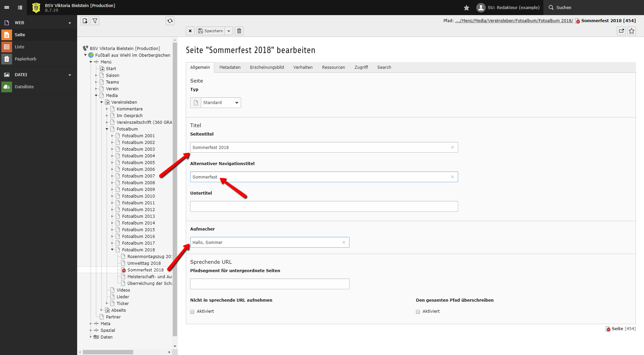Collapse the Fotoalbum 2018 tree node

point(112,250)
